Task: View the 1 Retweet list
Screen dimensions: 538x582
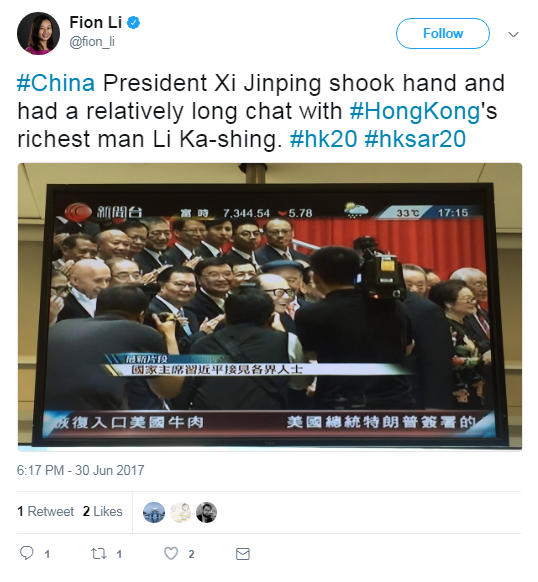Action: 45,511
